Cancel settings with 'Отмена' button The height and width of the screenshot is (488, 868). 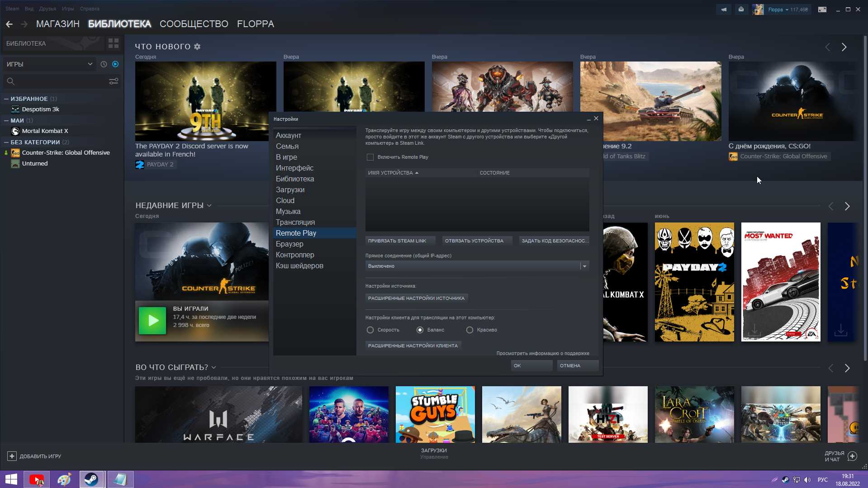(578, 365)
